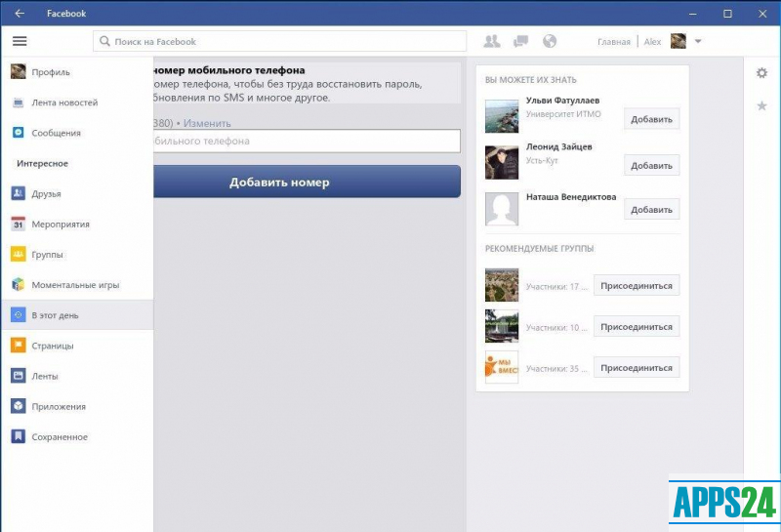781x532 pixels.
Task: Open the settings gear icon
Action: click(x=761, y=73)
